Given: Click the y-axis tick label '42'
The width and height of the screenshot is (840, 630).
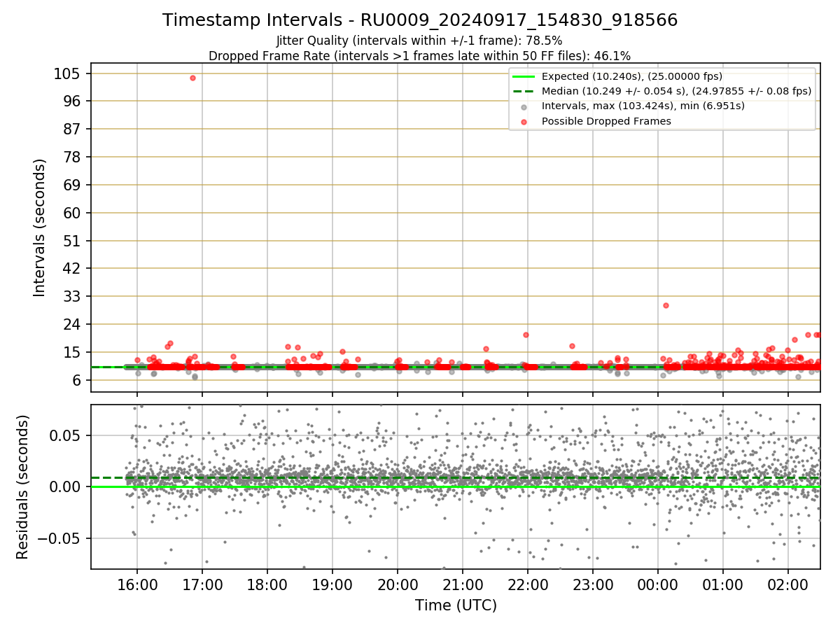Looking at the screenshot, I should (x=71, y=268).
